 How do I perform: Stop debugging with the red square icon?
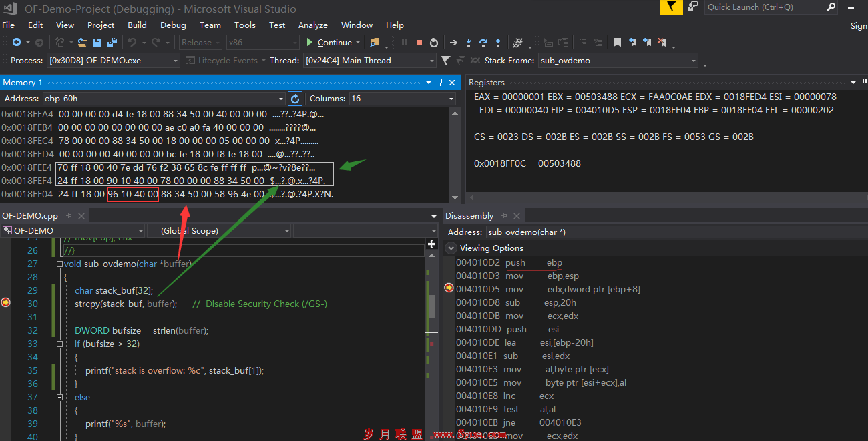(x=419, y=43)
